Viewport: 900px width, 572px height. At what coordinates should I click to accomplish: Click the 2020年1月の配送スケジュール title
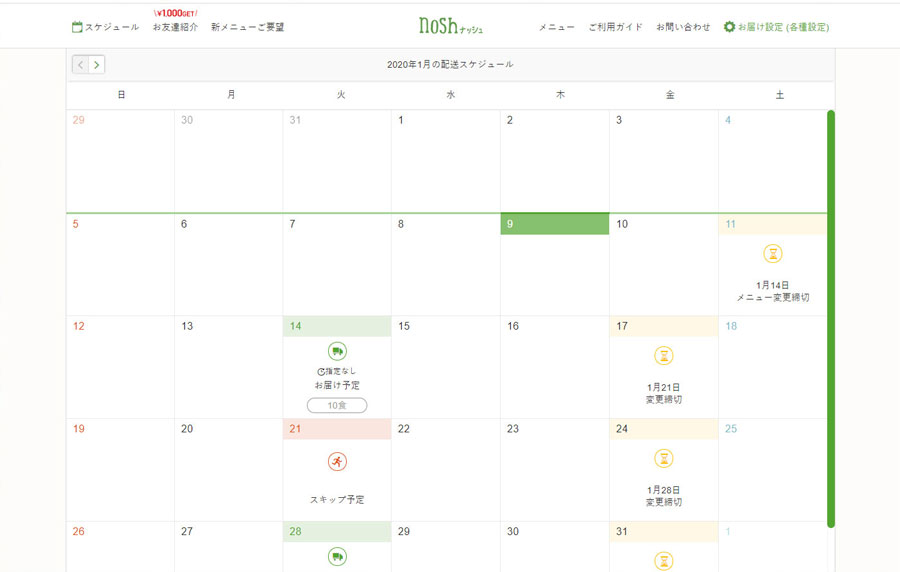tap(450, 64)
